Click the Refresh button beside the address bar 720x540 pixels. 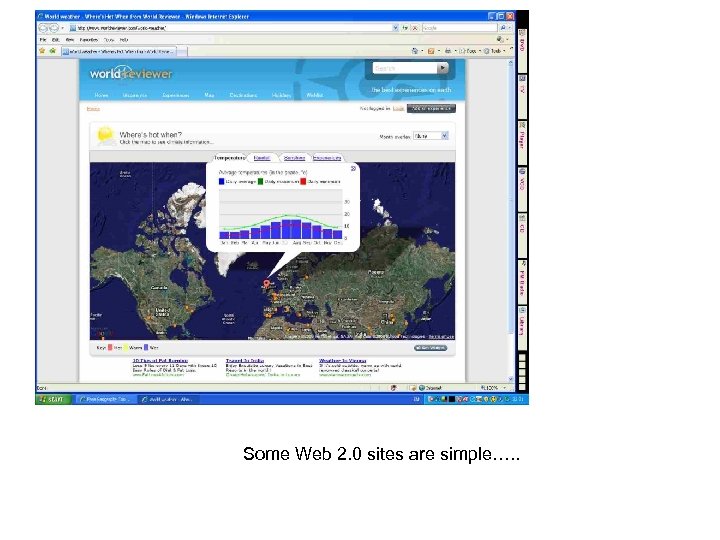click(405, 28)
